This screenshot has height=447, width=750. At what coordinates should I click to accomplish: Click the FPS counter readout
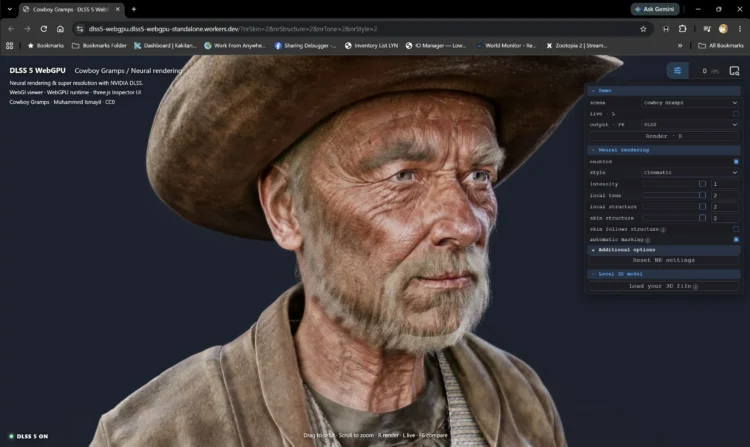(710, 71)
